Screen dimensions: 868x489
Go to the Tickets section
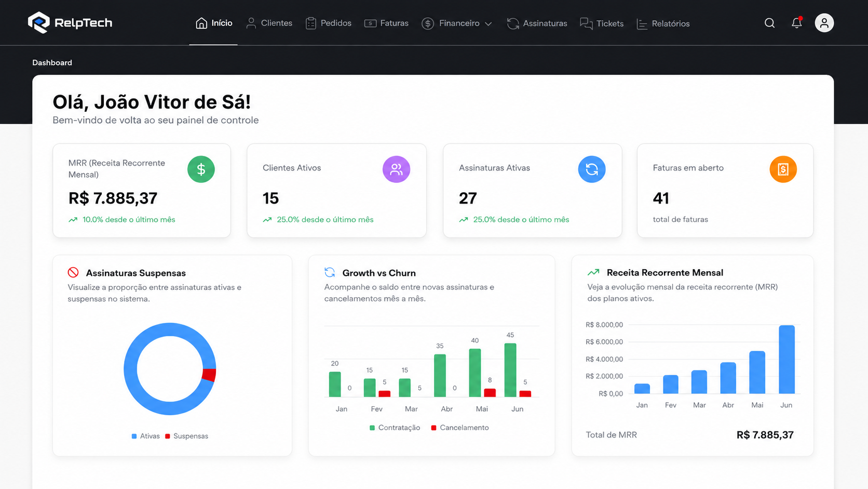click(602, 23)
